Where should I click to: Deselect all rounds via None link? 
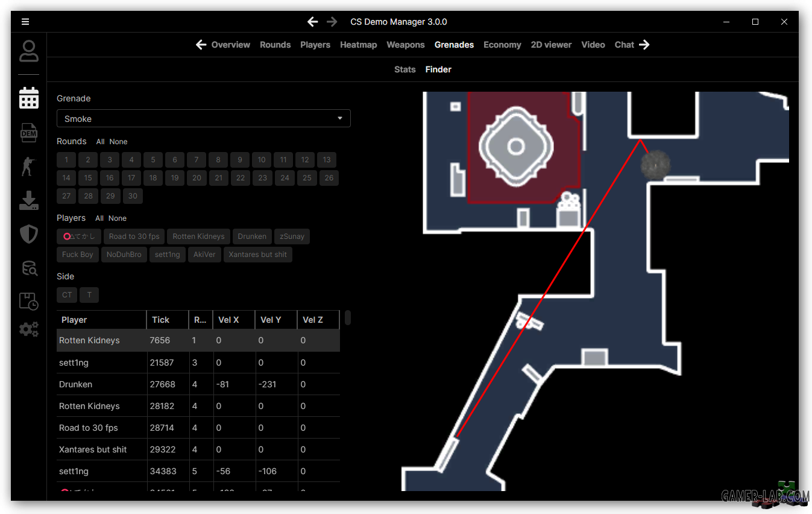tap(118, 142)
